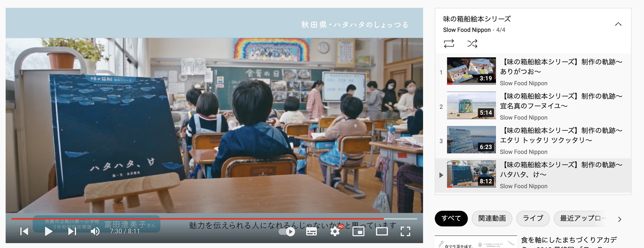Open the 宜名真のフーヌイユ video thumbnail
The height and width of the screenshot is (248, 644).
click(471, 105)
